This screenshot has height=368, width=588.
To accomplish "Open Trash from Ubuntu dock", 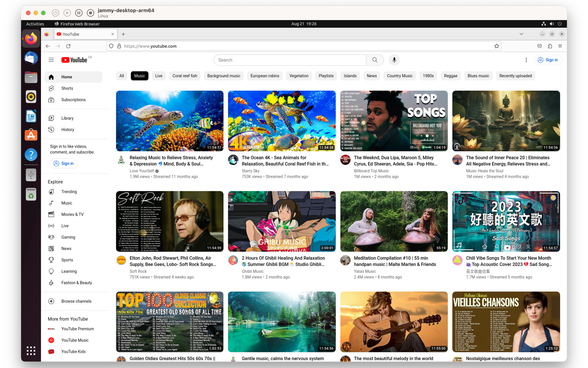I will (x=31, y=194).
